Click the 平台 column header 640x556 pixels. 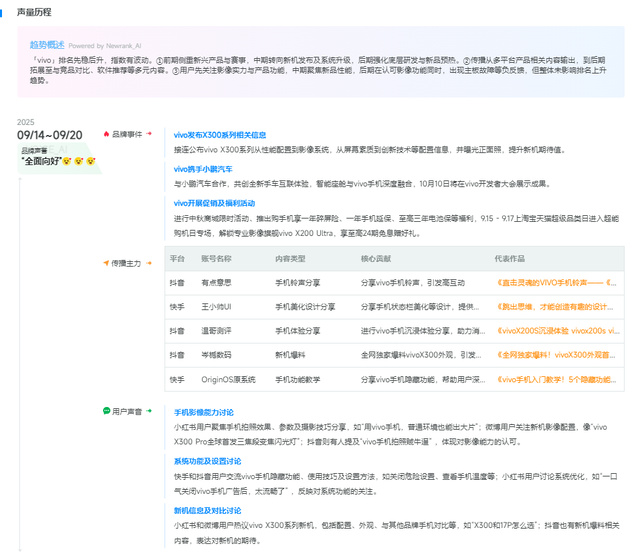(177, 258)
